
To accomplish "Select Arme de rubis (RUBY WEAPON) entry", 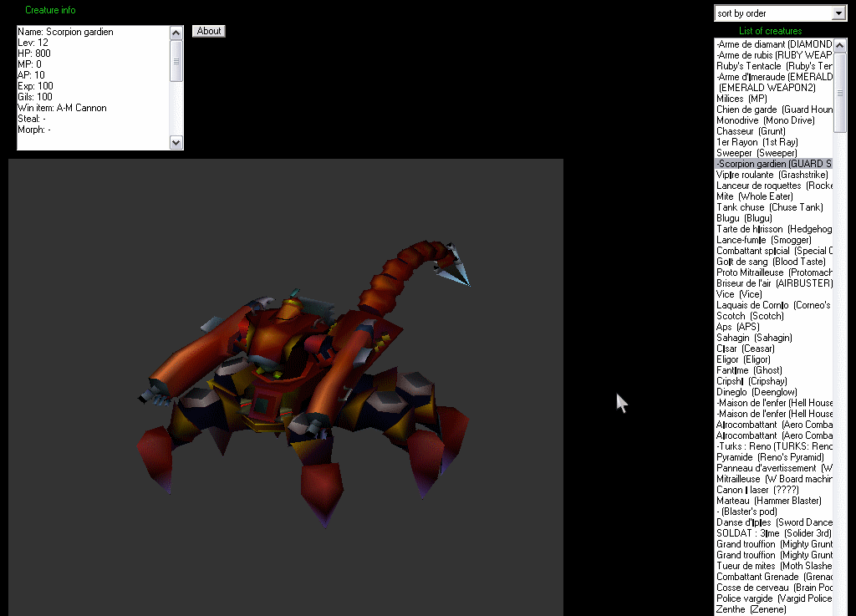I will click(x=774, y=55).
